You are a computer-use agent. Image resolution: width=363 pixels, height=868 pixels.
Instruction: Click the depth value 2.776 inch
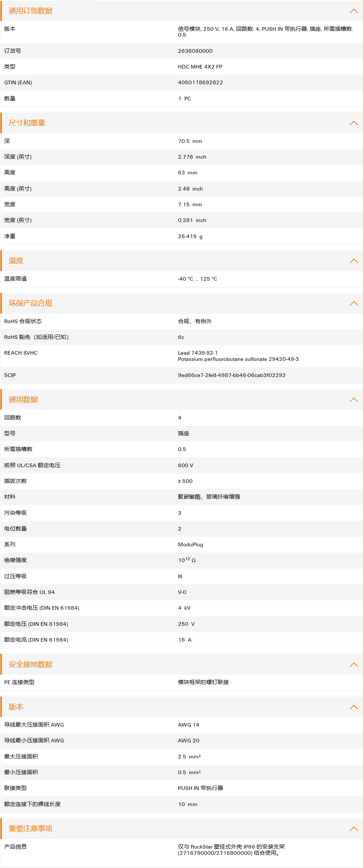tap(192, 157)
